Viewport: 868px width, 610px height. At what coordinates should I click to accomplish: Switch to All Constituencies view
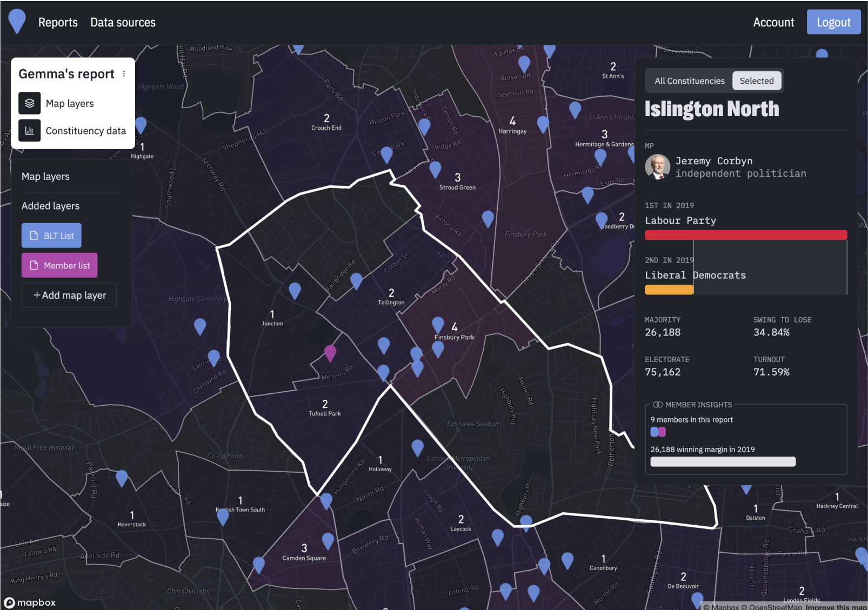690,81
